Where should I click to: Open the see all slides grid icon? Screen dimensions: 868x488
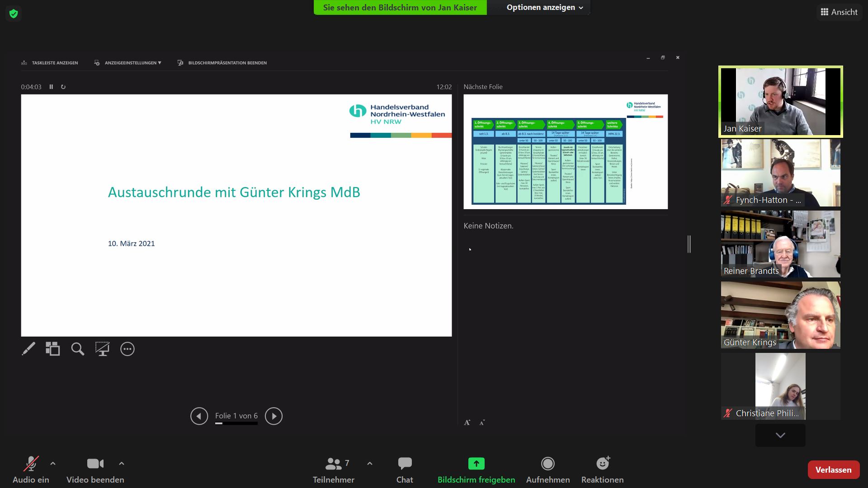52,349
